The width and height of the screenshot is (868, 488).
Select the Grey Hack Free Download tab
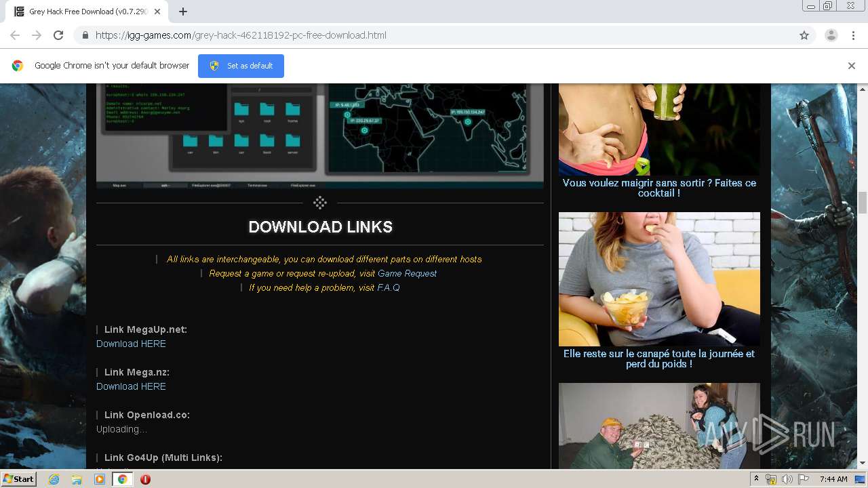point(87,12)
